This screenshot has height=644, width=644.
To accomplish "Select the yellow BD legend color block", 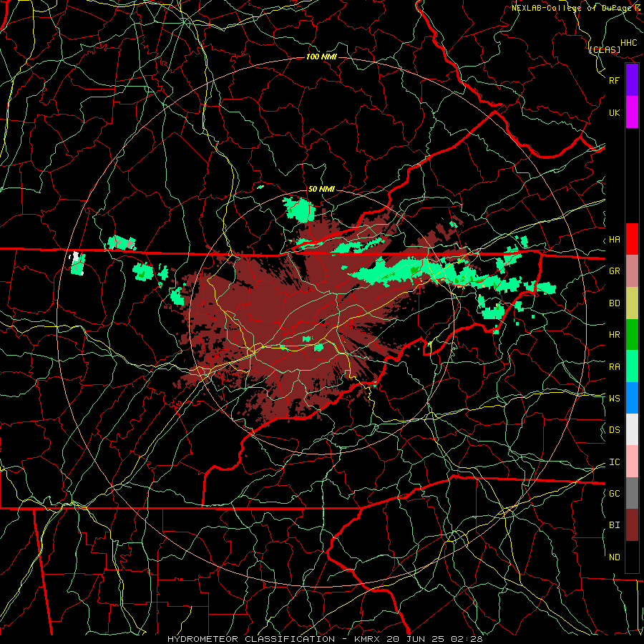I will tap(632, 303).
